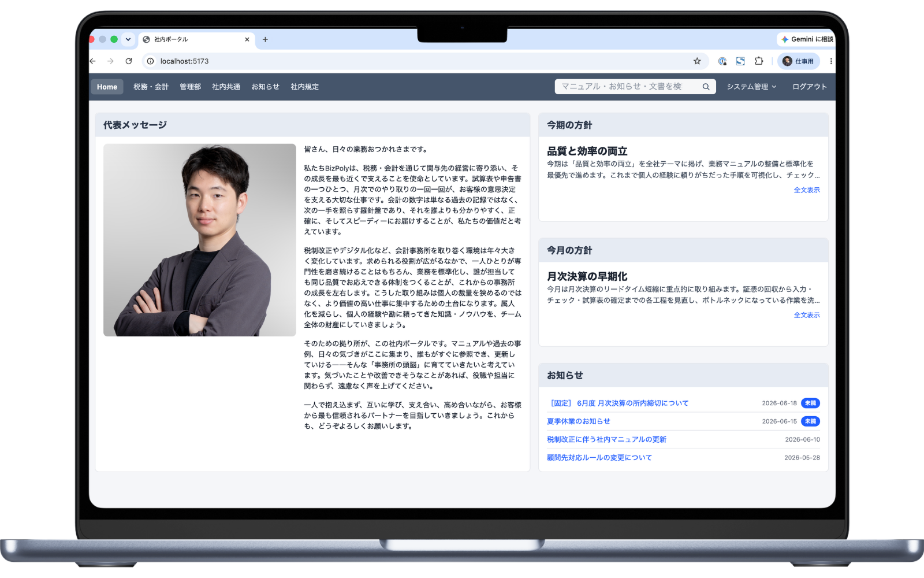Click the representative's portrait photo
The image size is (924, 578).
click(200, 240)
